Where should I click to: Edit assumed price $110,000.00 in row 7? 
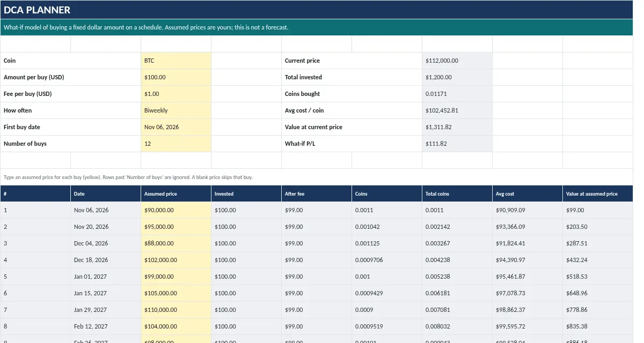coord(176,310)
